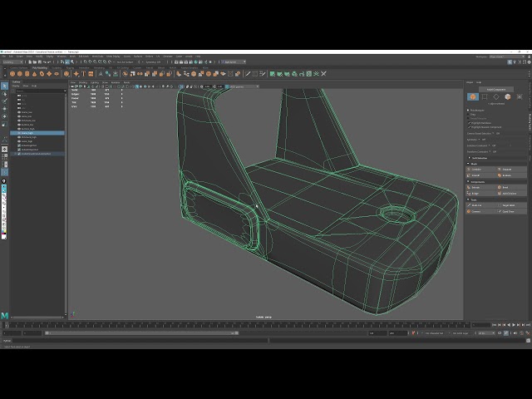The width and height of the screenshot is (532, 399).
Task: Click on the time slider ruler
Action: point(238,325)
